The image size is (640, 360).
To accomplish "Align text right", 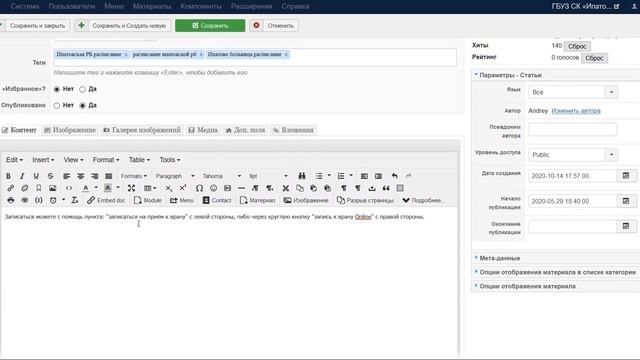I will [94, 176].
